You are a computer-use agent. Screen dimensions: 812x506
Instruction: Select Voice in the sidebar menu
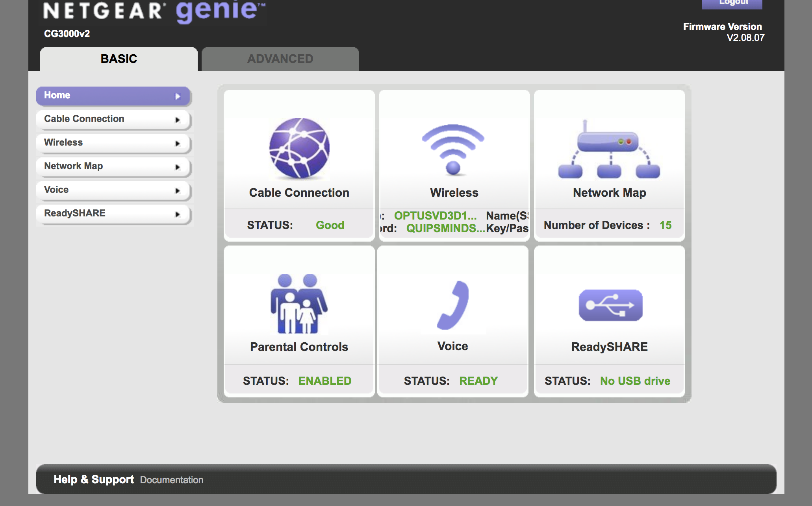(x=113, y=190)
